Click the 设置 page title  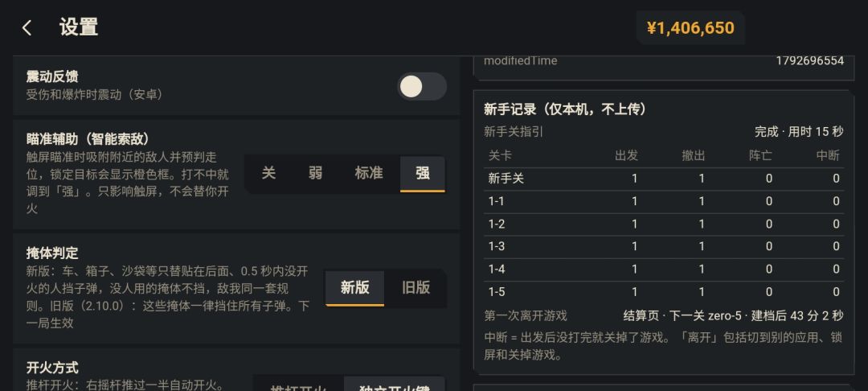tap(79, 27)
